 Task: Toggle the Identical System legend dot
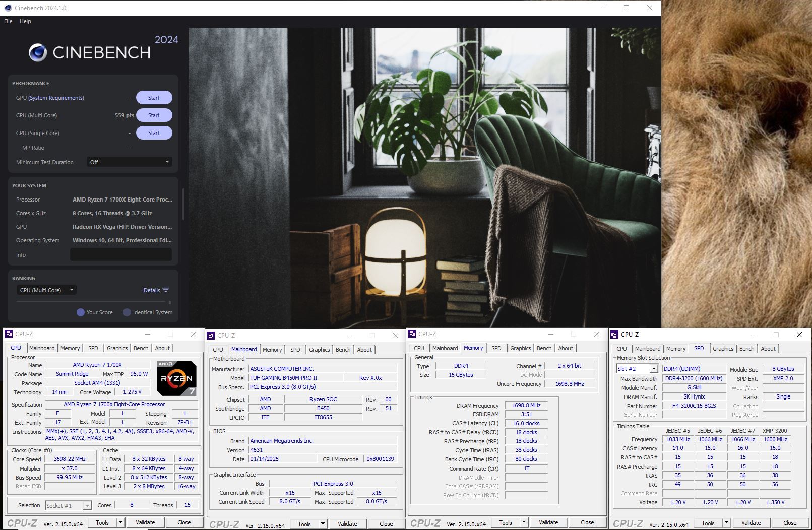(127, 312)
